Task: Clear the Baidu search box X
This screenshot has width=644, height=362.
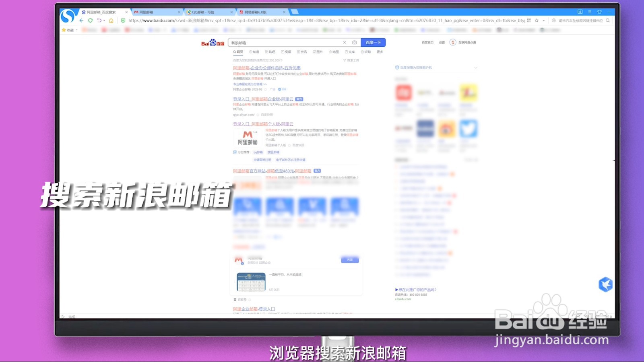Action: coord(345,42)
